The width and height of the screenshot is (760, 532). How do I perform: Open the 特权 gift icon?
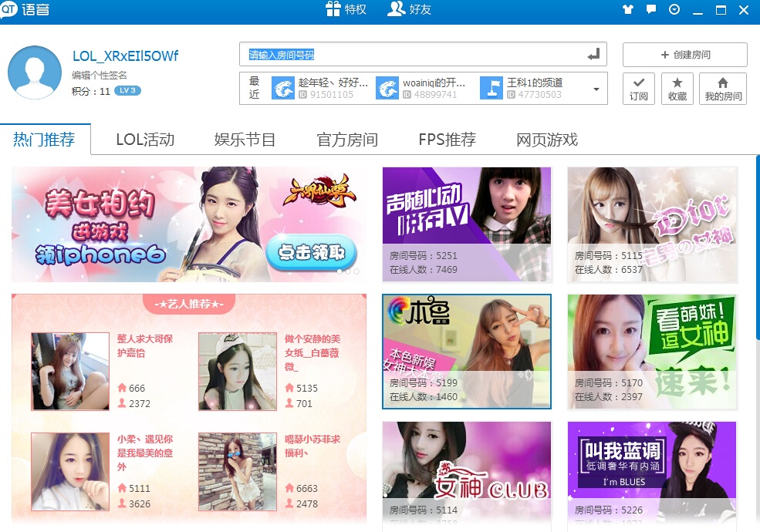[x=333, y=8]
